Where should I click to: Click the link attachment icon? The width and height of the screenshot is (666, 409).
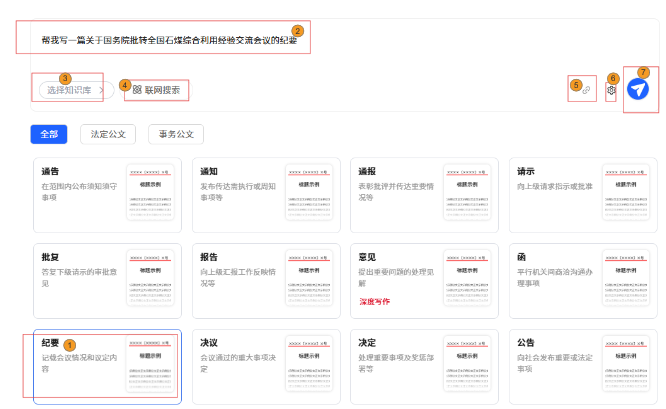coord(586,90)
